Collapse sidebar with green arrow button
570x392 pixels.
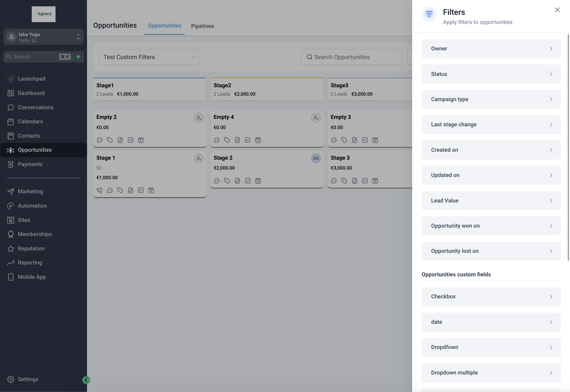(86, 380)
